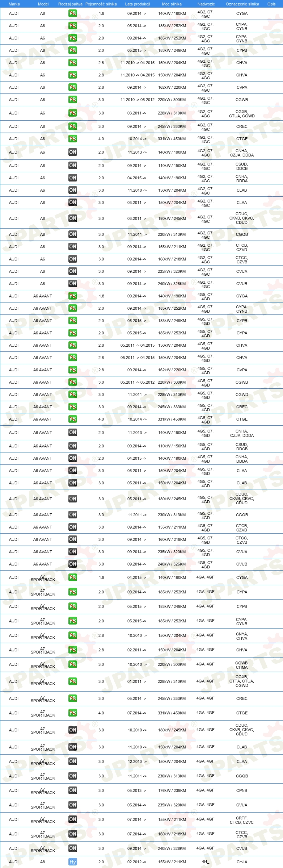Click the Lata produkcji column header
Viewport: 283px width, 868px height.
coord(138,4)
